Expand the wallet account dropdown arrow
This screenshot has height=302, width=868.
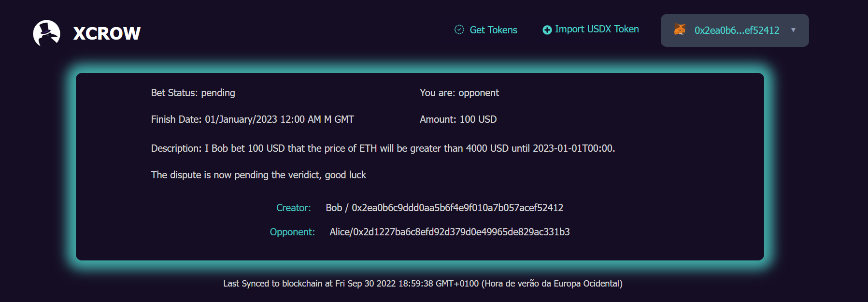tap(793, 30)
